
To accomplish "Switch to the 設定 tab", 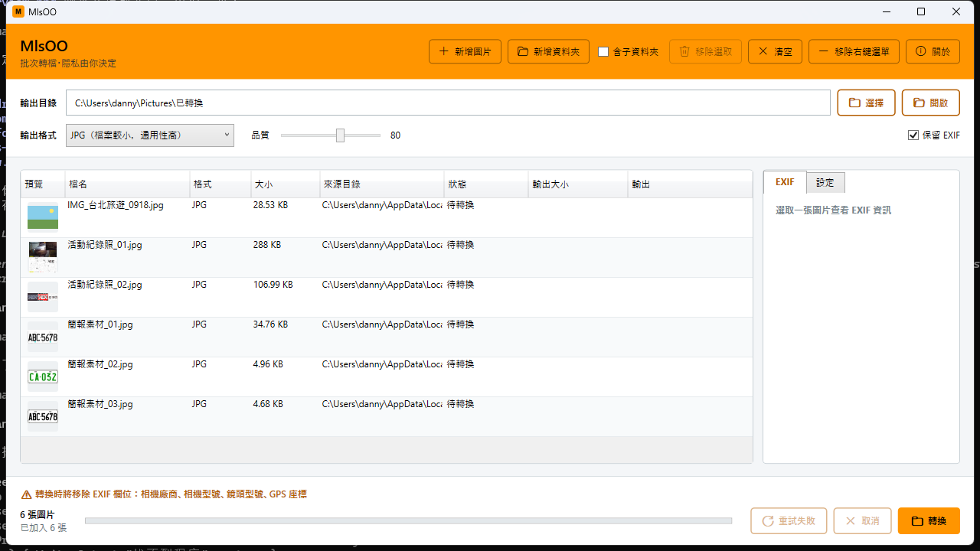I will (825, 183).
